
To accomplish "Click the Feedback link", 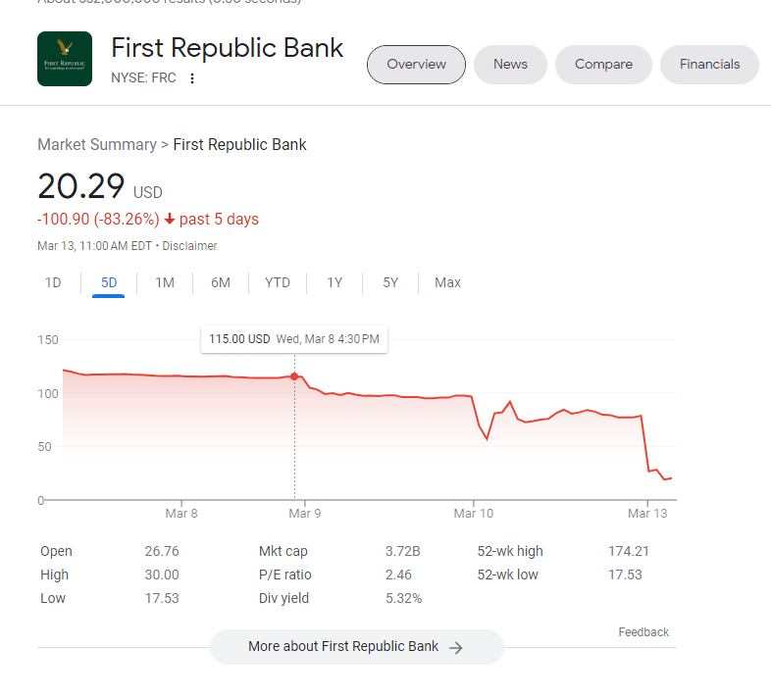I will [643, 632].
